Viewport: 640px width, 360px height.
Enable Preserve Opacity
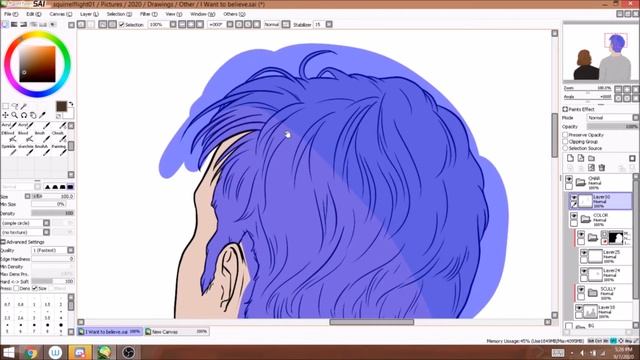pyautogui.click(x=565, y=135)
